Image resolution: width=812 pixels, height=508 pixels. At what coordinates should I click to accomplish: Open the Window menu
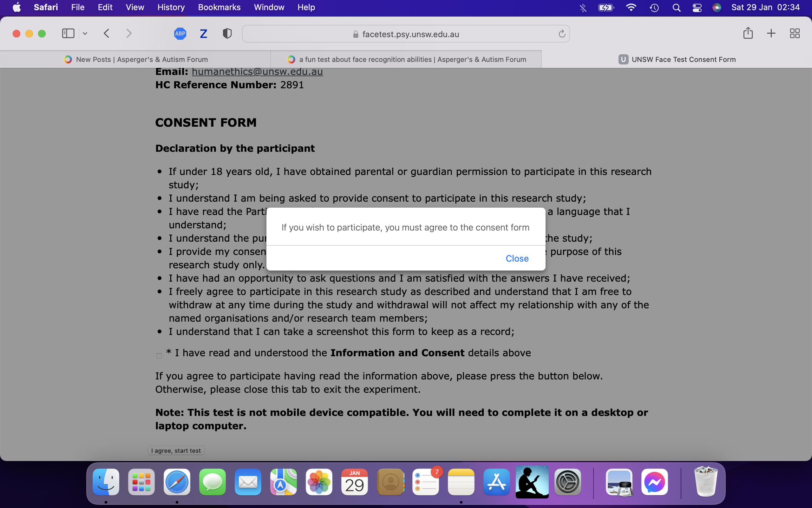tap(269, 7)
